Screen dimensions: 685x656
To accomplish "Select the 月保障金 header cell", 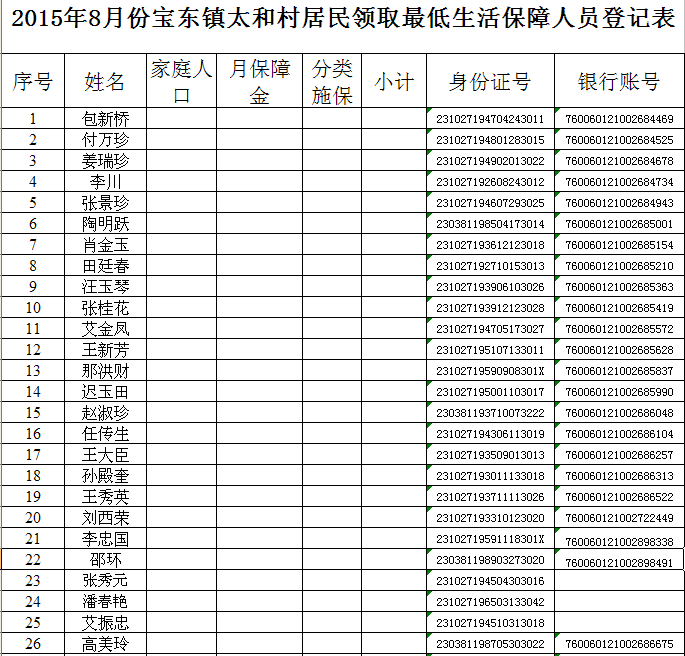I will [259, 81].
